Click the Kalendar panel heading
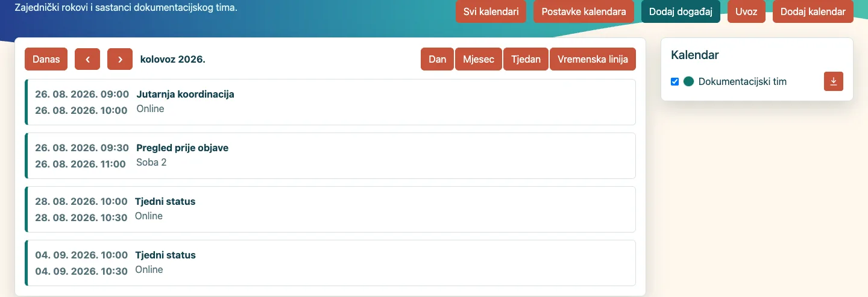 (x=695, y=55)
